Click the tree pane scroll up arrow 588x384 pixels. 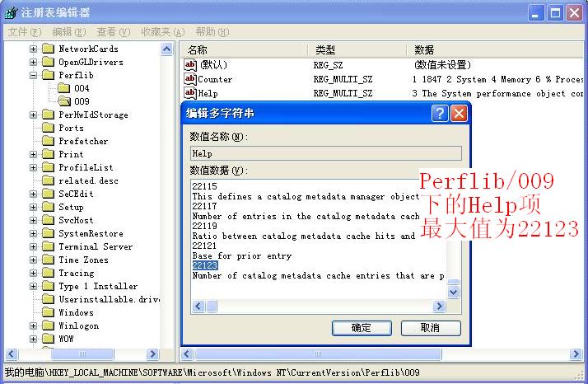[167, 49]
